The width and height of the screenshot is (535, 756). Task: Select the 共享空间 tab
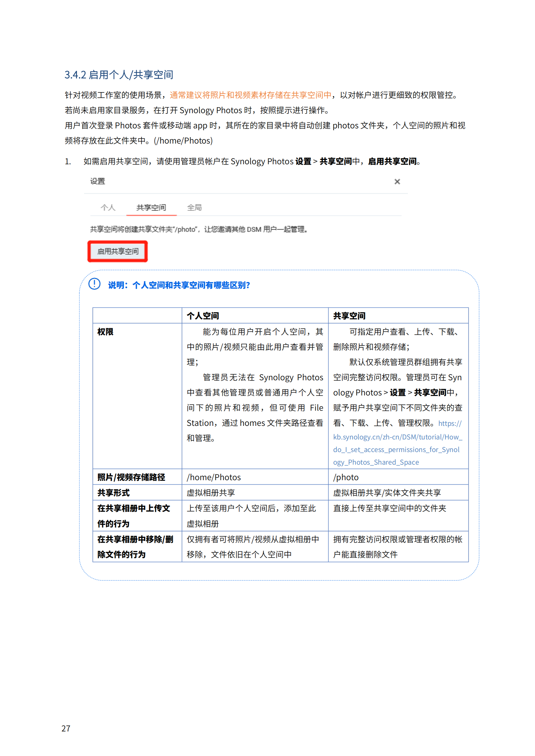click(151, 208)
